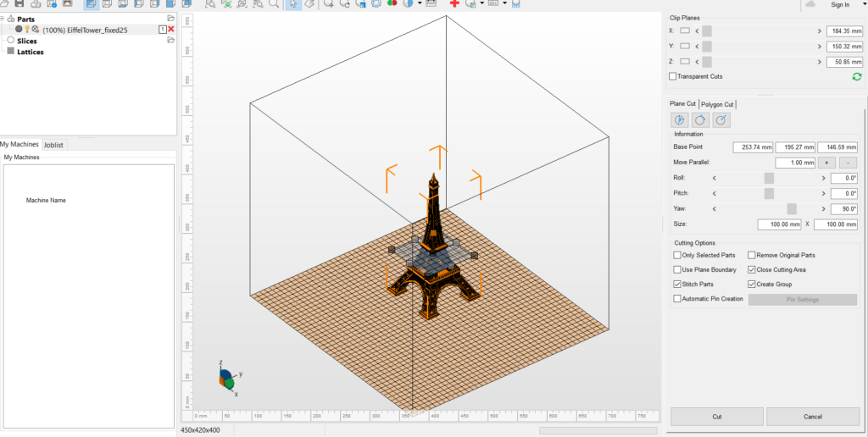Viewport: 868px width, 437px height.
Task: Click the first plane cut mode icon
Action: coord(679,120)
